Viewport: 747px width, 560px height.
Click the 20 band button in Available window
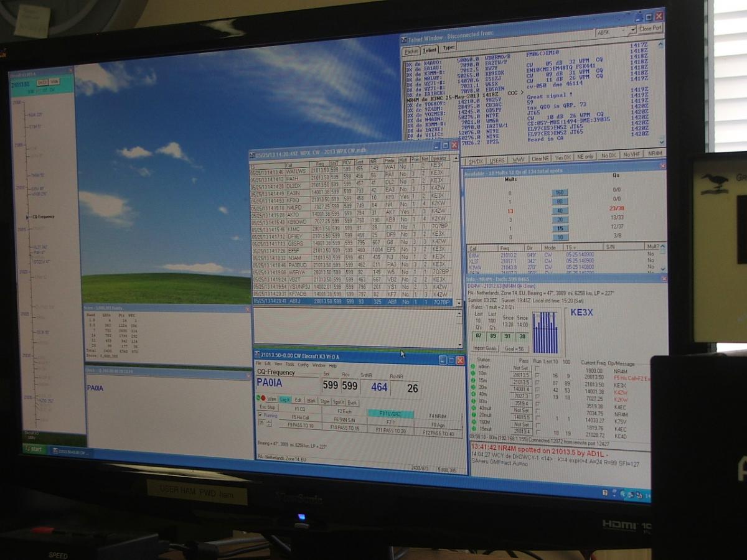559,220
